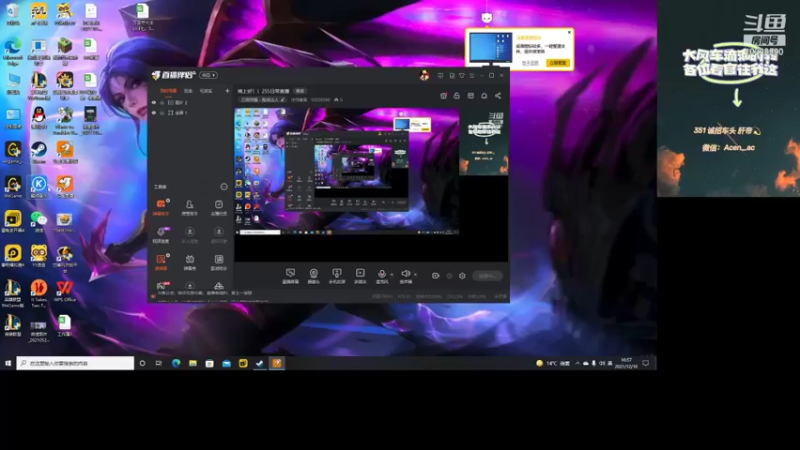Click the yellow button in desktop popup
Image resolution: width=800 pixels, height=450 pixels.
(x=558, y=63)
